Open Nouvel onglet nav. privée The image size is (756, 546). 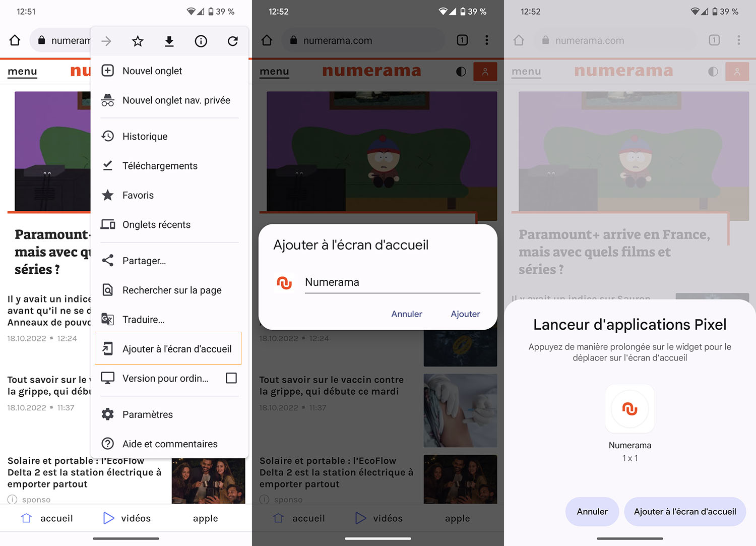(169, 100)
